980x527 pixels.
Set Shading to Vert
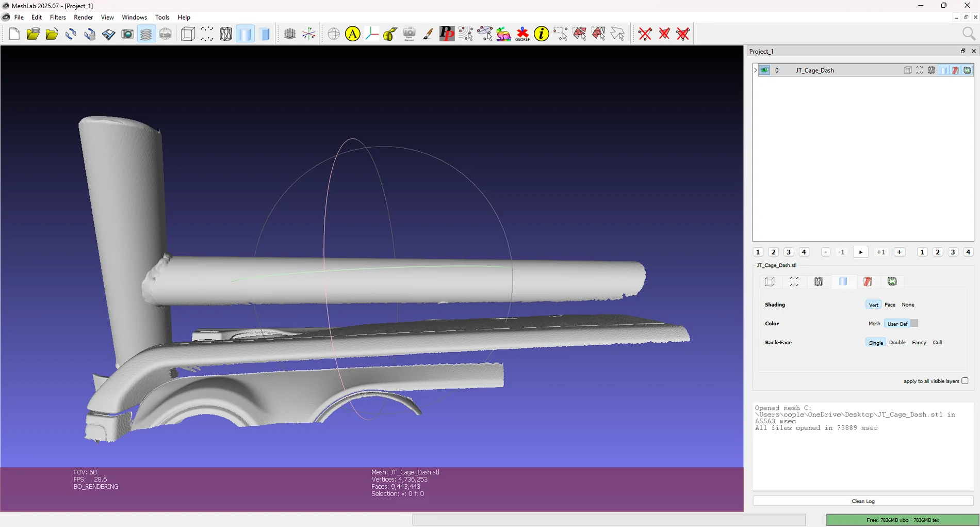coord(873,305)
